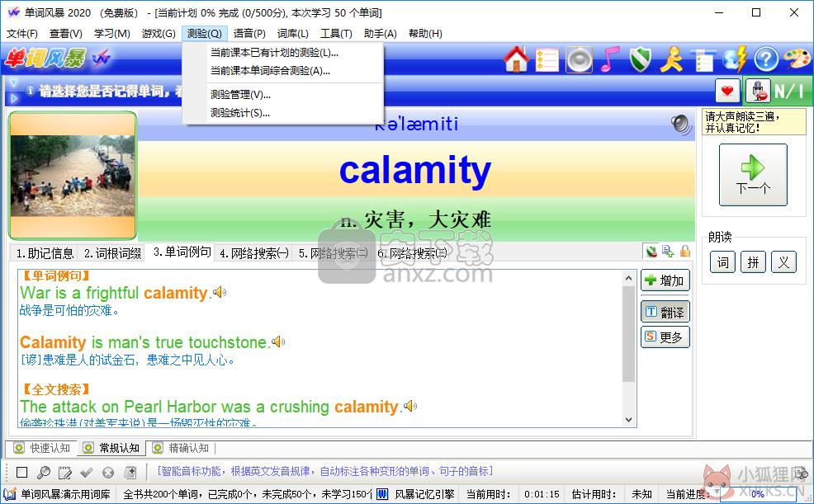Click the 拼 spelling read button
The image size is (814, 504).
(x=753, y=262)
